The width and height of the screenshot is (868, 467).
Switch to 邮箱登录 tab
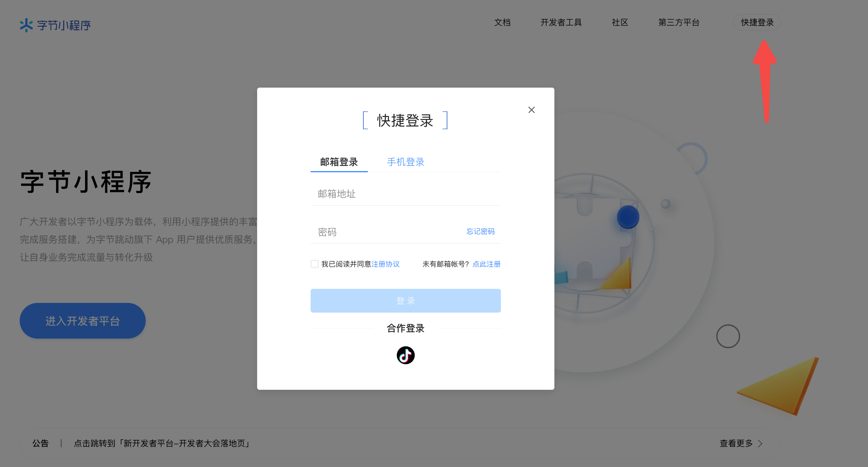point(339,162)
